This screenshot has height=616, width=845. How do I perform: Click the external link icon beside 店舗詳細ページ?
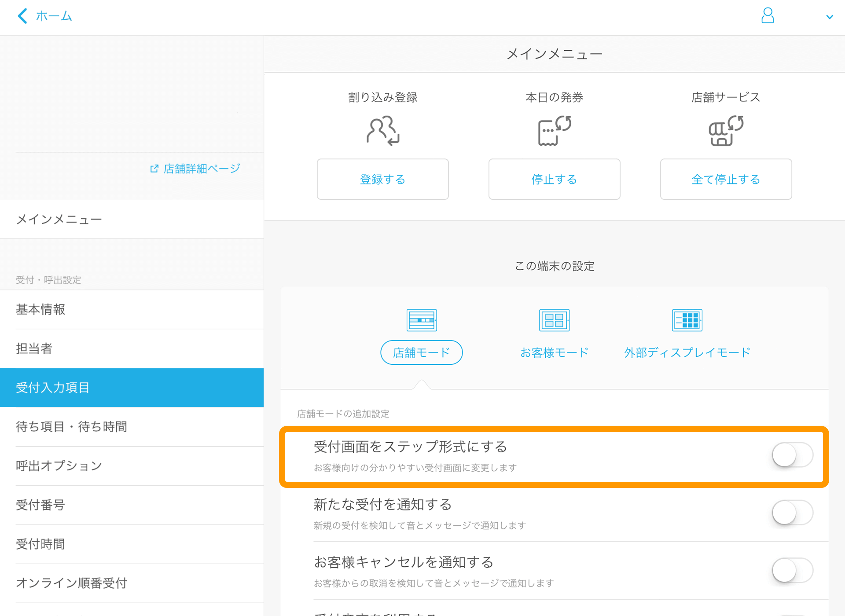pos(154,168)
